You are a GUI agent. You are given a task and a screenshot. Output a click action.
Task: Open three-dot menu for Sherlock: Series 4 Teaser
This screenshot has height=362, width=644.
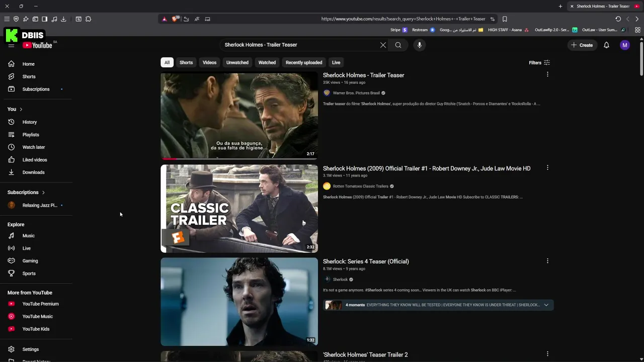coord(547,260)
